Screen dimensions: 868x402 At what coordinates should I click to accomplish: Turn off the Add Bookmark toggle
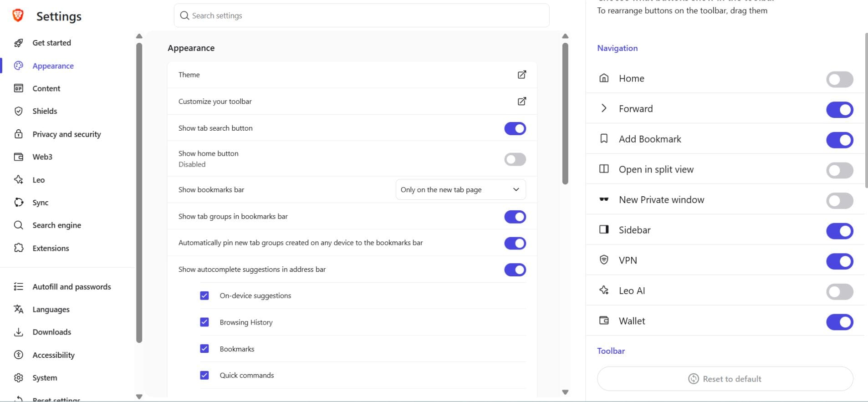(x=840, y=140)
